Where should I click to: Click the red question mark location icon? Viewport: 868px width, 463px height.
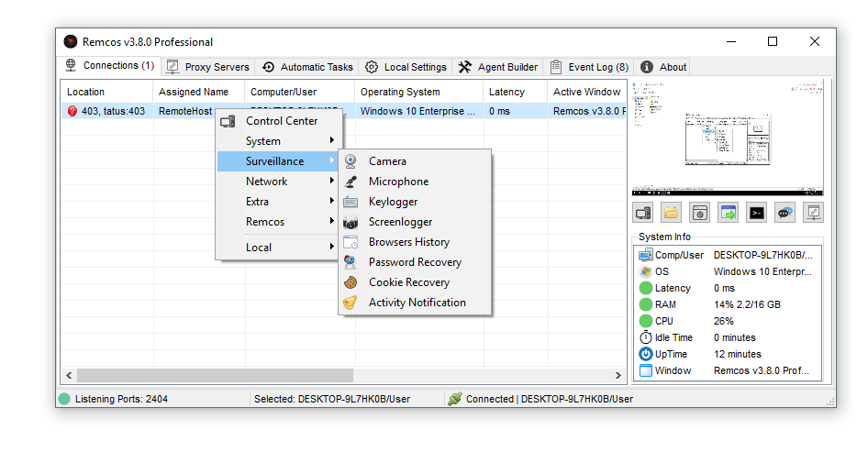(72, 112)
